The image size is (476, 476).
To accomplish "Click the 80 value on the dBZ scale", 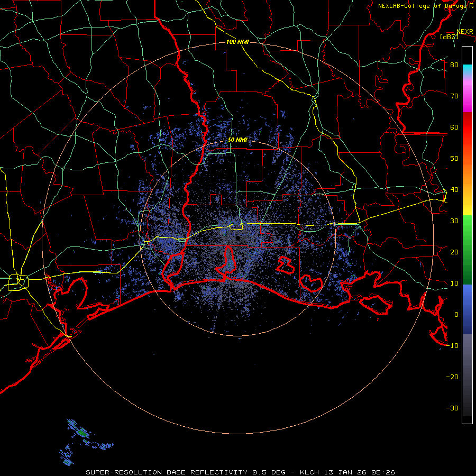I will pos(454,65).
